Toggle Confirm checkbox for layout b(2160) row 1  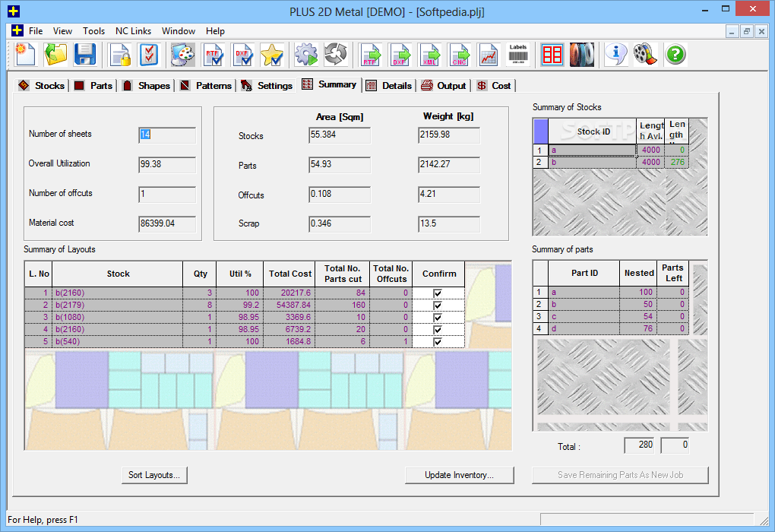(x=438, y=293)
